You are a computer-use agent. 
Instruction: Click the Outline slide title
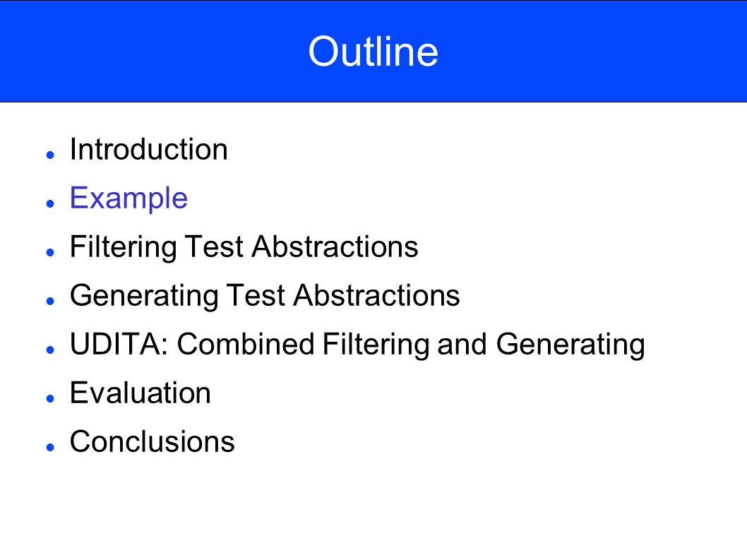coord(373,51)
